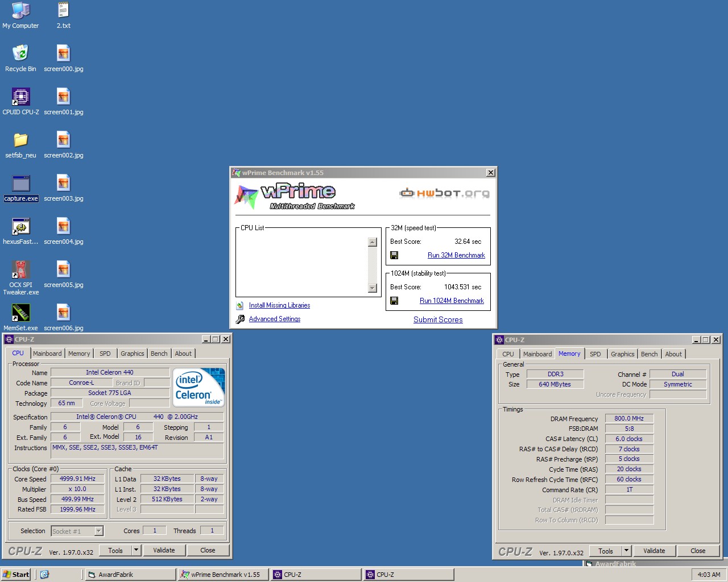Open the Start menu

coord(16,575)
